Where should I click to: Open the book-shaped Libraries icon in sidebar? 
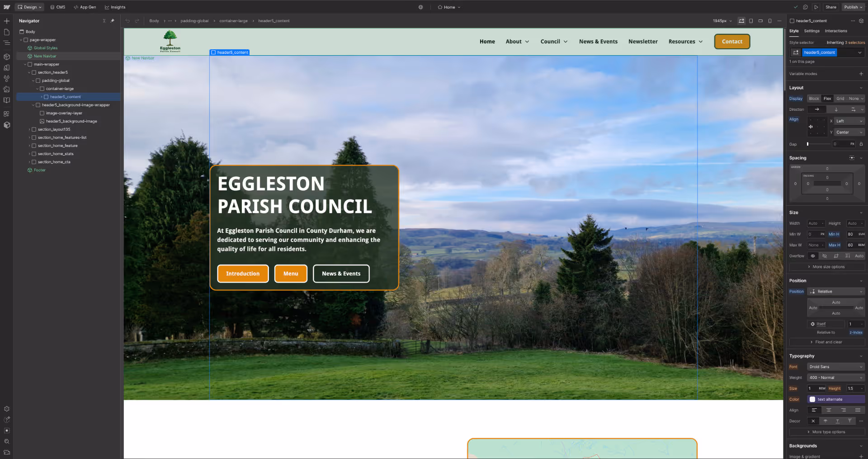click(x=6, y=100)
